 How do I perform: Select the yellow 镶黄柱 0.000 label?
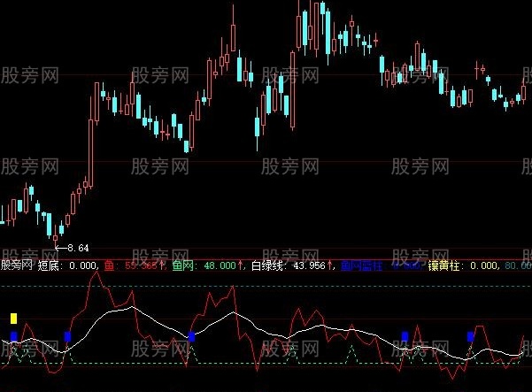tap(464, 265)
